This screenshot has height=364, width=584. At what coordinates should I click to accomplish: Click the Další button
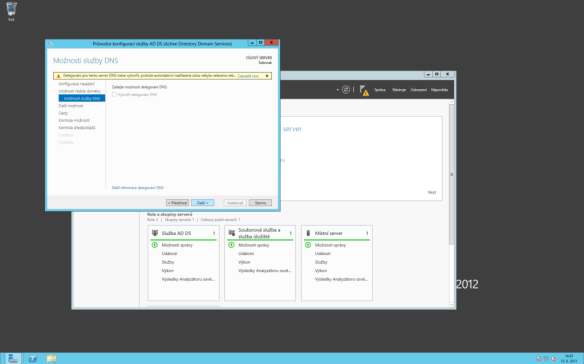(203, 203)
